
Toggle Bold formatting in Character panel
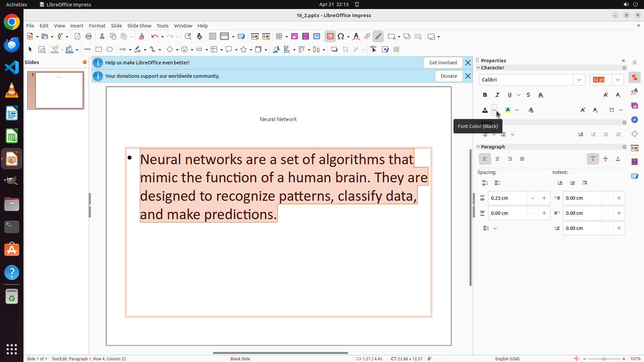[485, 95]
